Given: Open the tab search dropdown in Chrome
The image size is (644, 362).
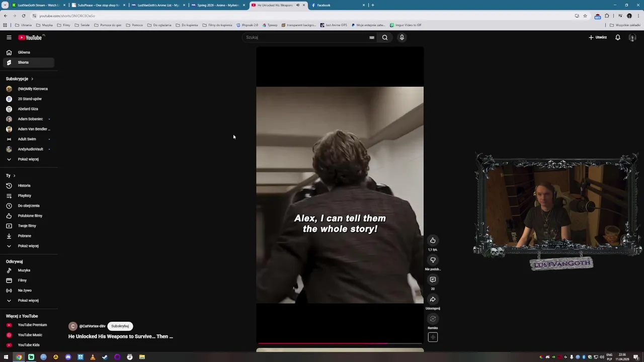Looking at the screenshot, I should tap(6, 5).
